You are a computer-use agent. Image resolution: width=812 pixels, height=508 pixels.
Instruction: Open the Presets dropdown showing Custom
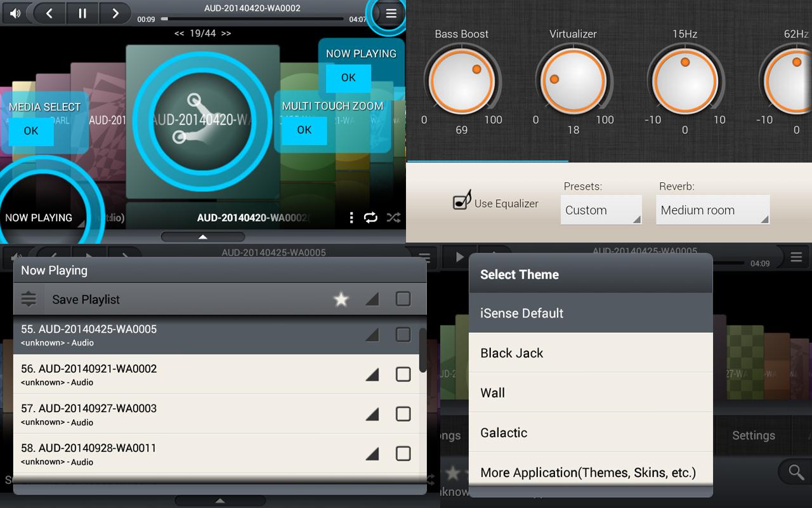(x=601, y=210)
